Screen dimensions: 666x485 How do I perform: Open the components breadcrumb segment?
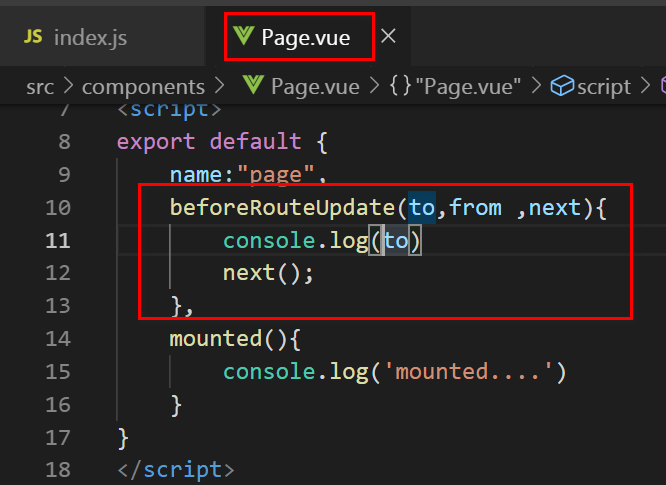pyautogui.click(x=143, y=87)
